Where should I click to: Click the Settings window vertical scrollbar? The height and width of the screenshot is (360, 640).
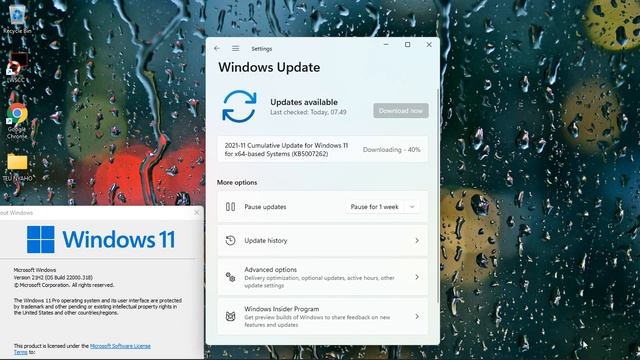(438, 196)
